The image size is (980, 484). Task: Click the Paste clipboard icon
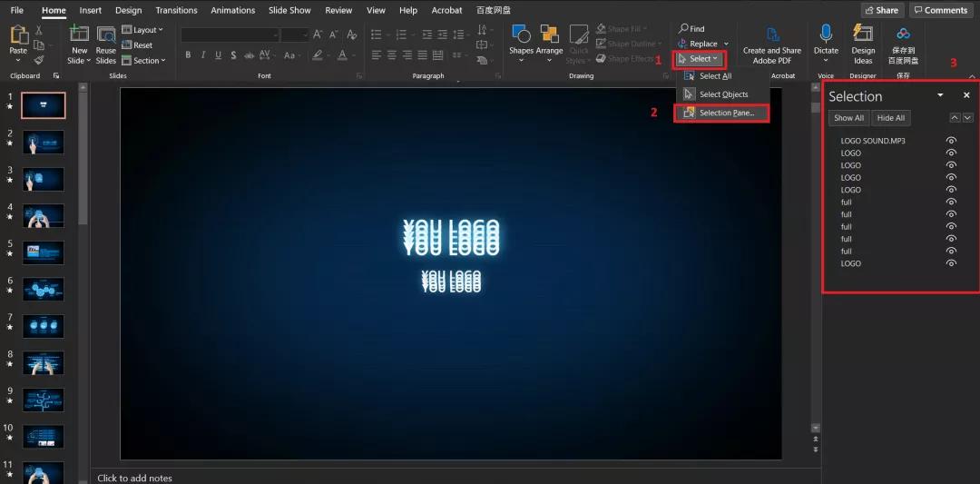point(18,36)
